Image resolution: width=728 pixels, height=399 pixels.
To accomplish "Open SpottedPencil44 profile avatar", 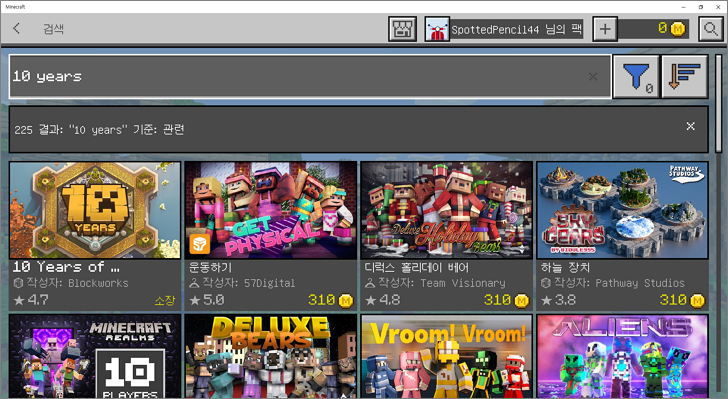I will (437, 29).
